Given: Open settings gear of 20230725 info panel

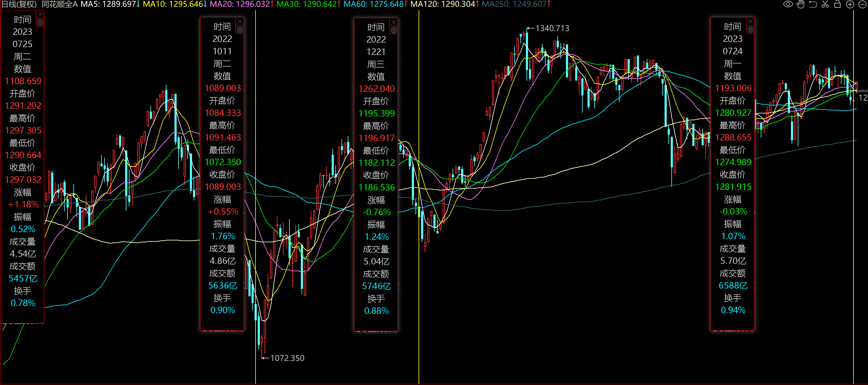Looking at the screenshot, I should pyautogui.click(x=40, y=23).
